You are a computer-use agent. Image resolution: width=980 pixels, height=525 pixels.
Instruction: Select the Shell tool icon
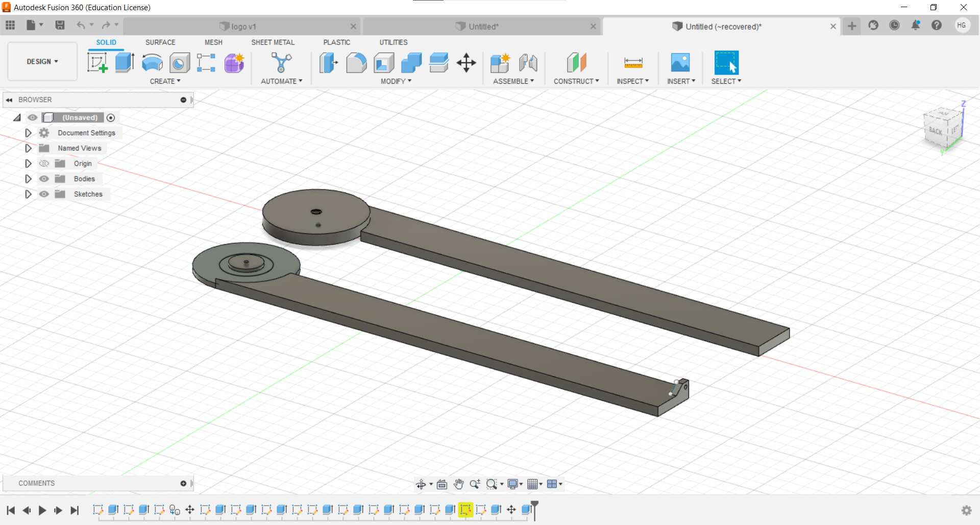click(x=384, y=63)
